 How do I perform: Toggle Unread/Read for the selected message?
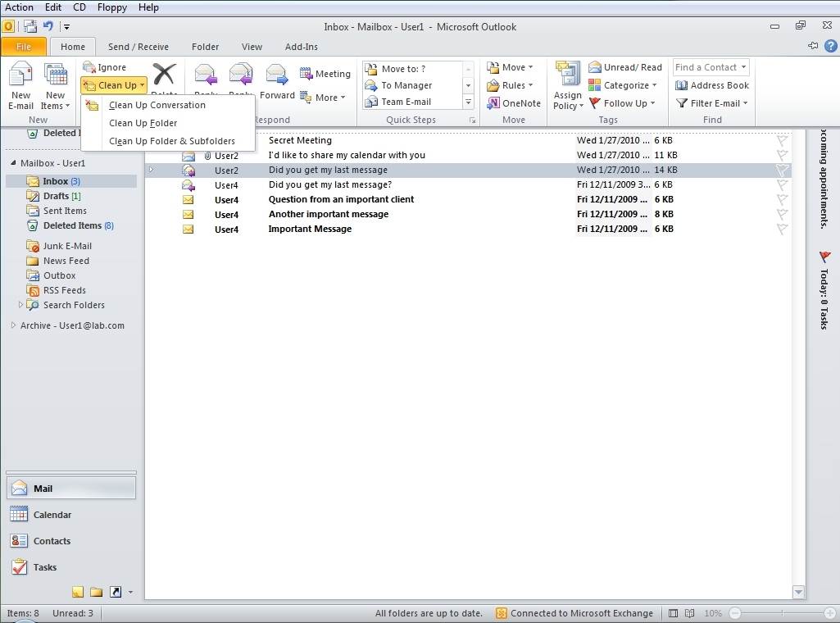tap(624, 66)
